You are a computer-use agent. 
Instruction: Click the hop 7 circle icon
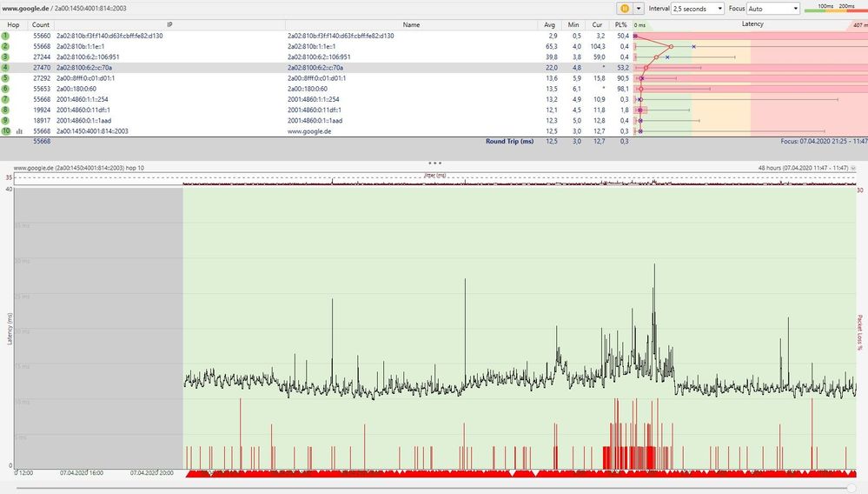(x=5, y=98)
